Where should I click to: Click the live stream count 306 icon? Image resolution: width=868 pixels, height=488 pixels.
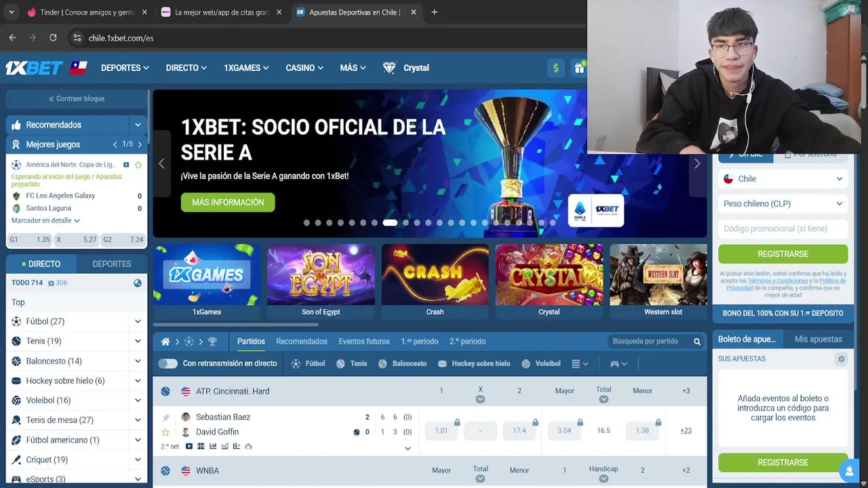57,283
